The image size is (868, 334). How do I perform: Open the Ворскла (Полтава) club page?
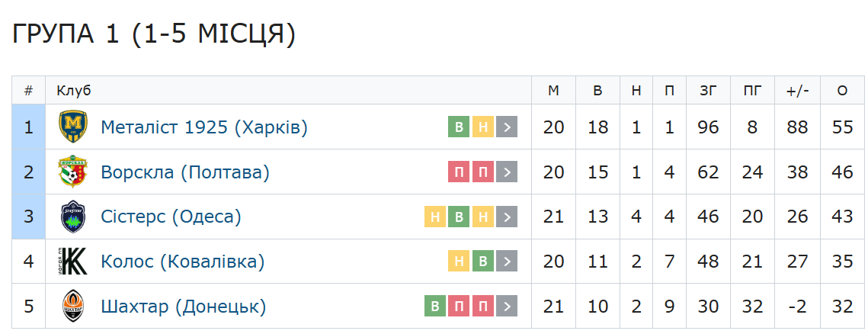tap(185, 172)
